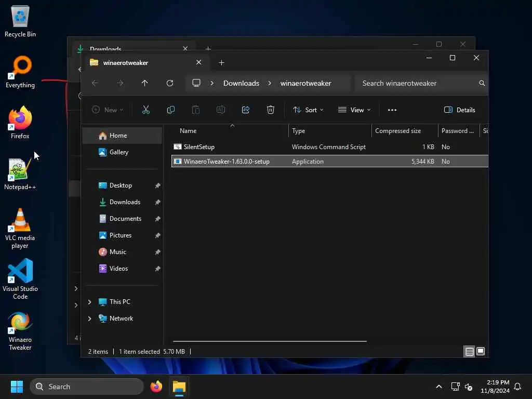This screenshot has height=399, width=532.
Task: Open the Sort dropdown
Action: 308,110
